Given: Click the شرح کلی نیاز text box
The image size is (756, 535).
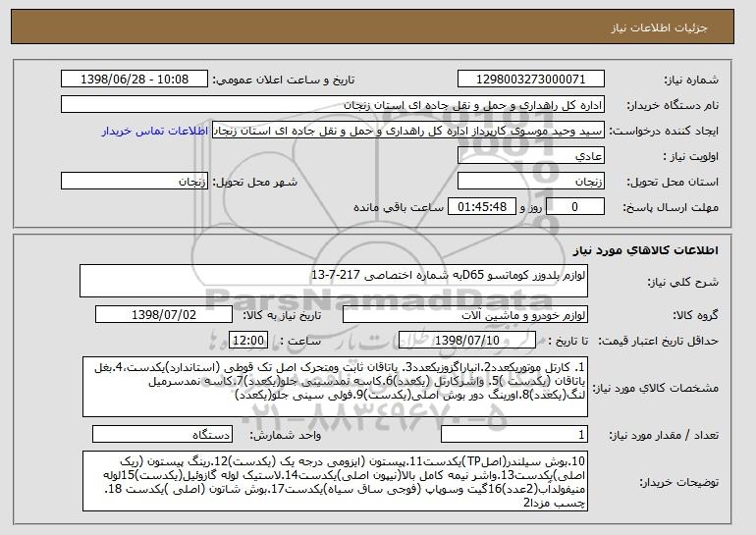Looking at the screenshot, I should pos(334,281).
